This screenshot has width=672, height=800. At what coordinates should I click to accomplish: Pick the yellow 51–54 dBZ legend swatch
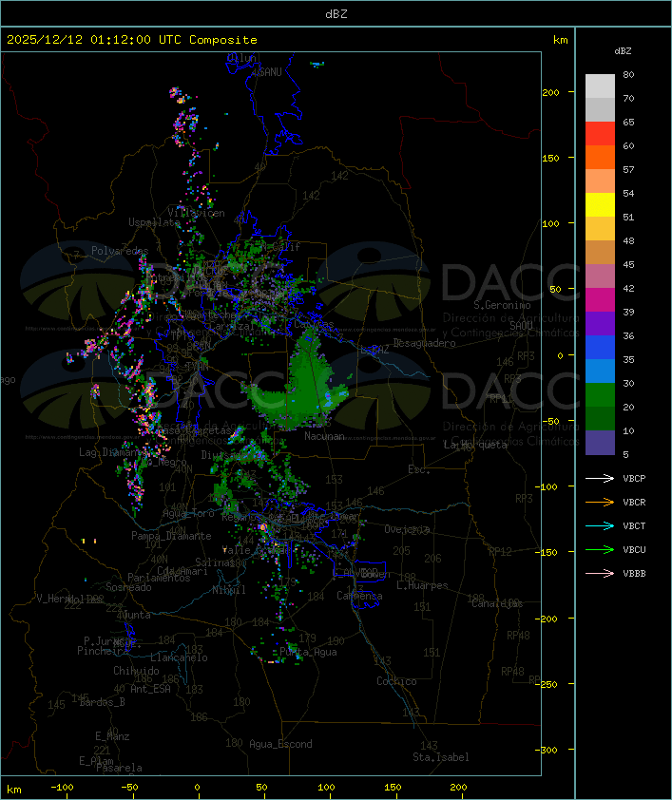pyautogui.click(x=600, y=205)
